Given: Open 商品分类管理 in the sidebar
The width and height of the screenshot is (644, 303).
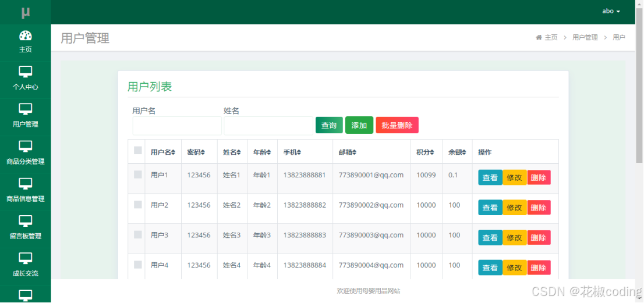Looking at the screenshot, I should pos(26,155).
